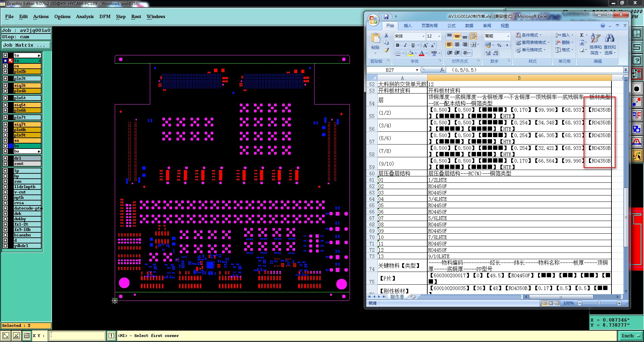Toggle the 'cs' layer checkbox

coord(5,66)
